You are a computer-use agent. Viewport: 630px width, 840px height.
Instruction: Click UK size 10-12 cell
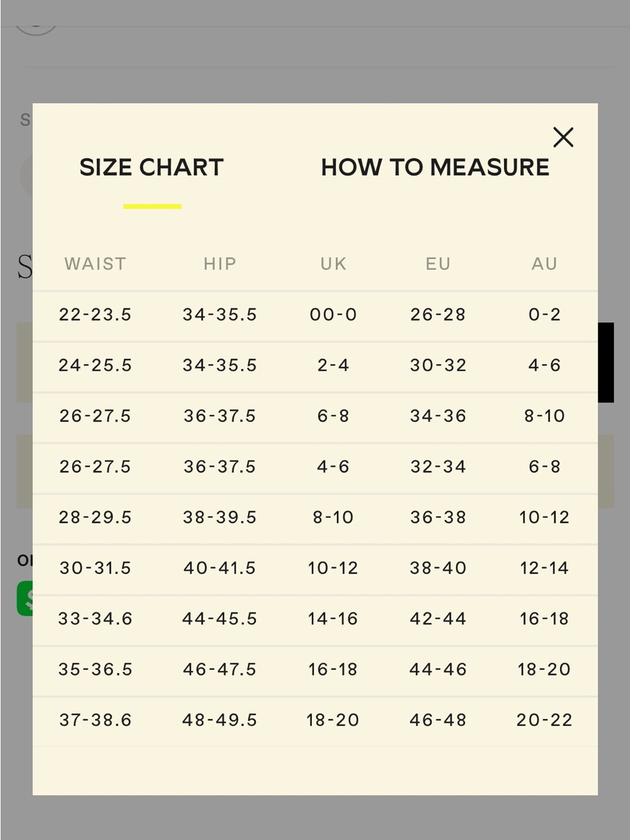tap(333, 568)
